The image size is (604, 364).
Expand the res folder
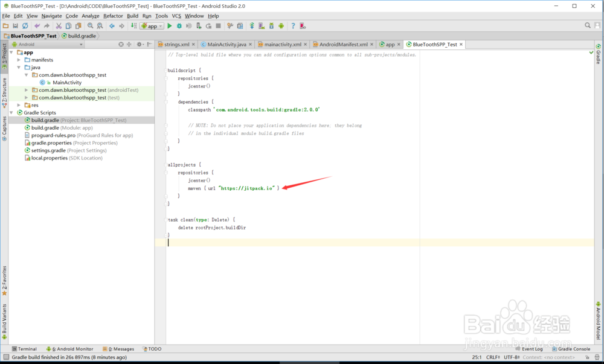19,105
